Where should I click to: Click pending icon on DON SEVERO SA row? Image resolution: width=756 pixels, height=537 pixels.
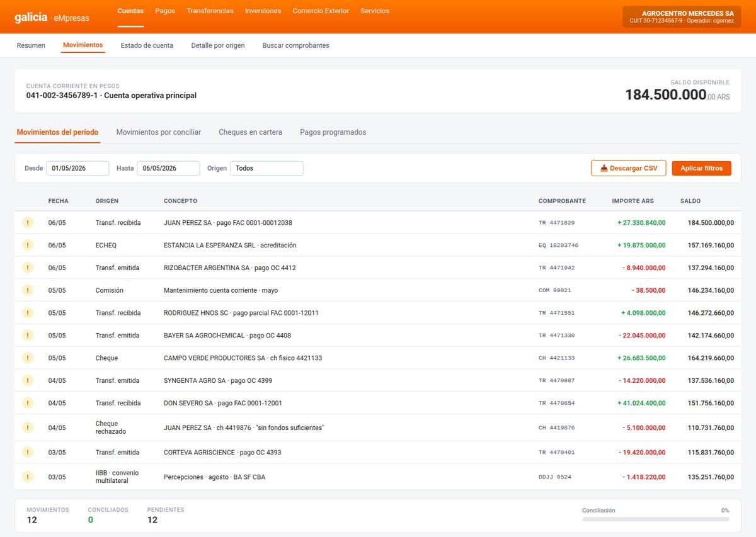coord(27,403)
